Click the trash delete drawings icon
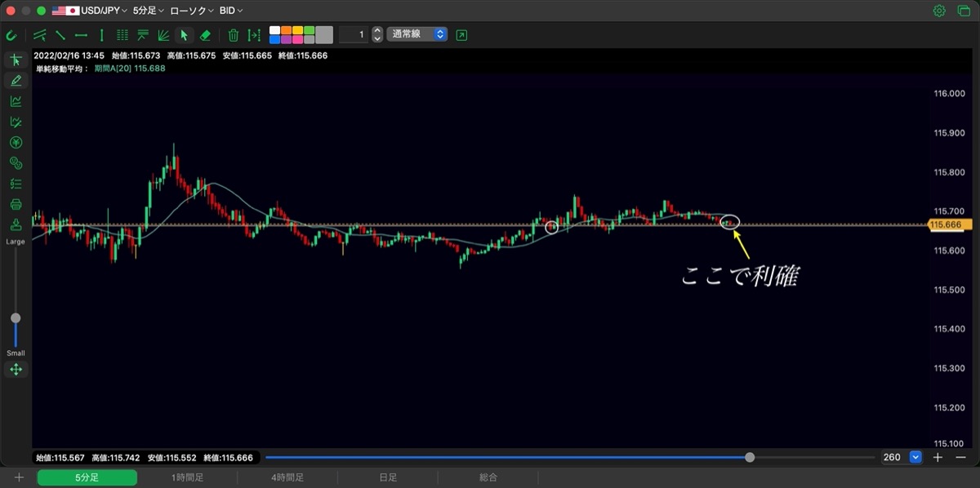This screenshot has width=980, height=488. [234, 35]
